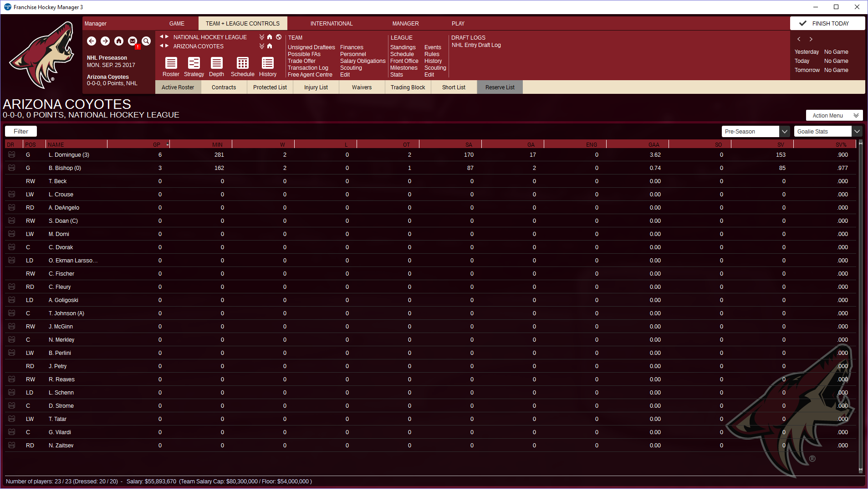Viewport: 868px width, 492px height.
Task: Expand the Arizona Coyotes team selector list
Action: pyautogui.click(x=262, y=46)
